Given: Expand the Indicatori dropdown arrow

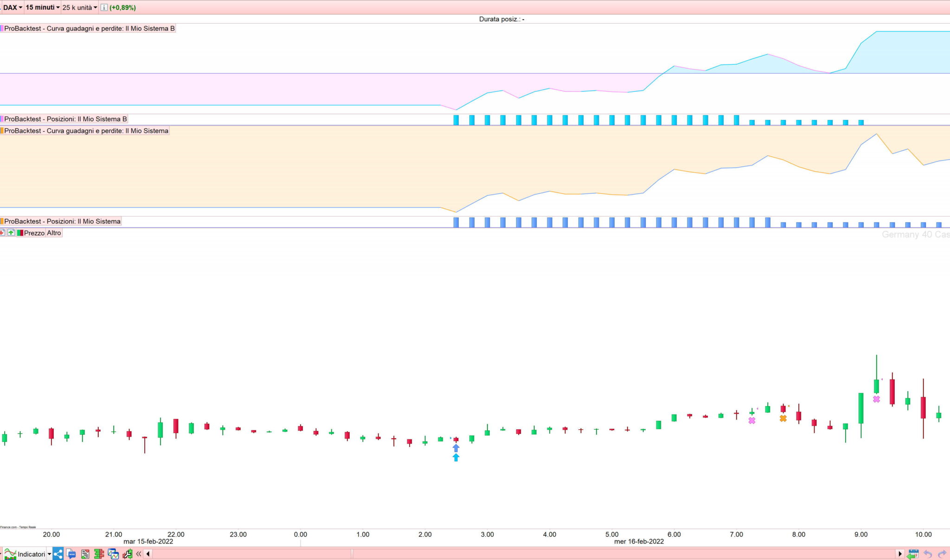Looking at the screenshot, I should click(49, 554).
